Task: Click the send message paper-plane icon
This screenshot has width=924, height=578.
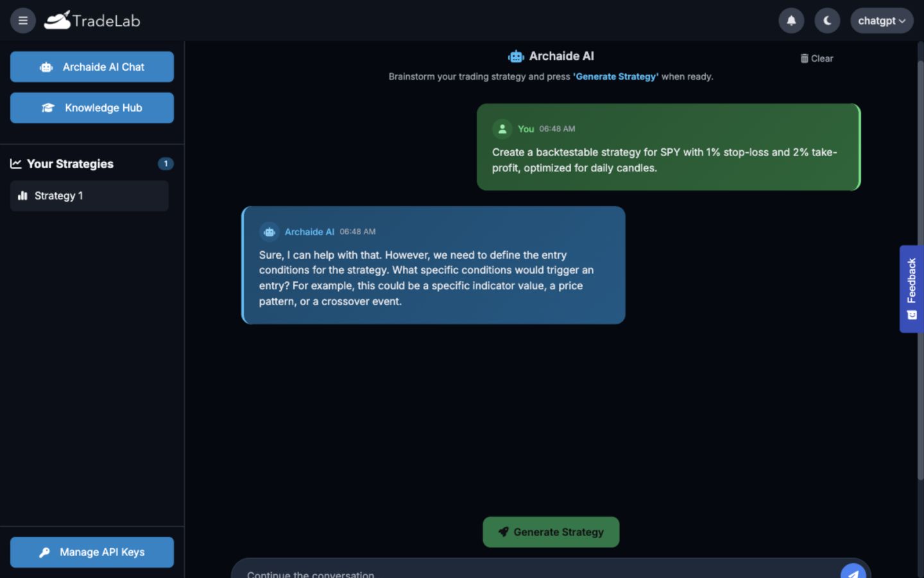Action: pyautogui.click(x=853, y=571)
